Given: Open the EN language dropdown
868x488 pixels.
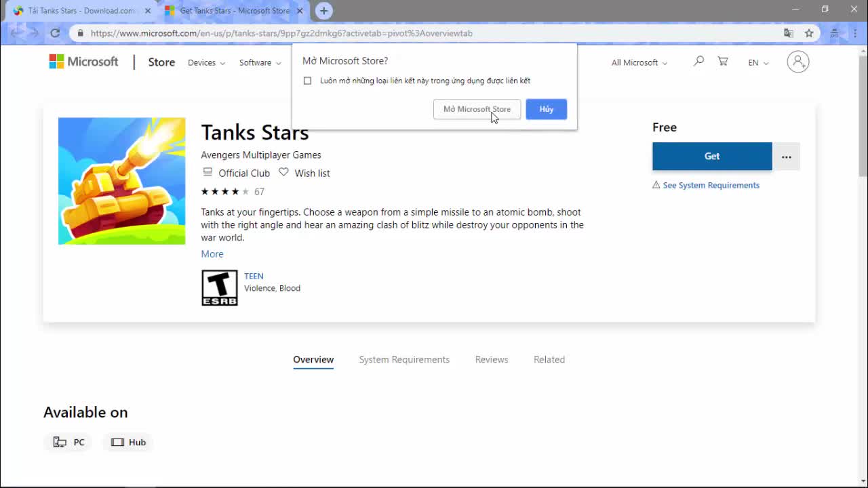Looking at the screenshot, I should 758,62.
